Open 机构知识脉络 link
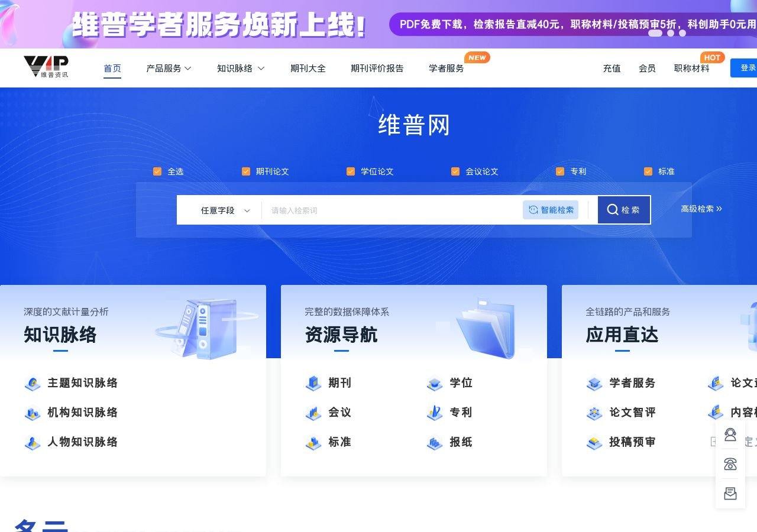This screenshot has height=532, width=757. (83, 413)
